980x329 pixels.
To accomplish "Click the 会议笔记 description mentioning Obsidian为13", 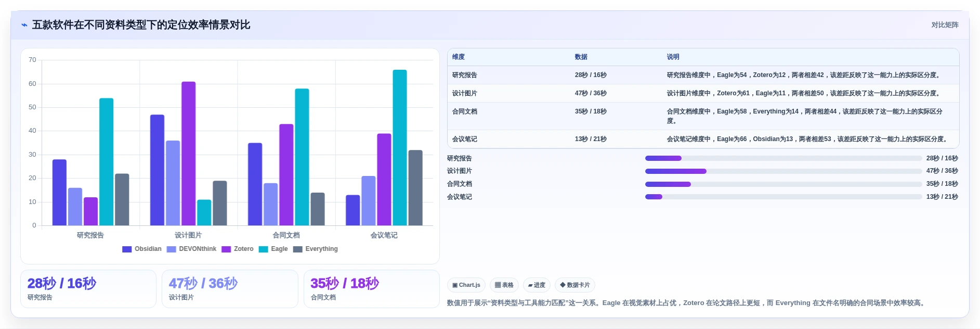I will (808, 140).
